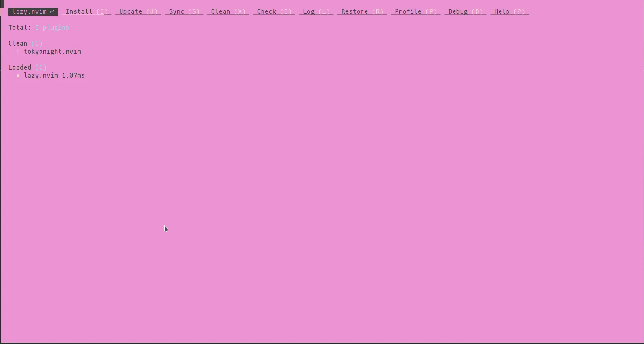Switch to the Profile (P) view
Image resolution: width=644 pixels, height=344 pixels.
click(416, 12)
